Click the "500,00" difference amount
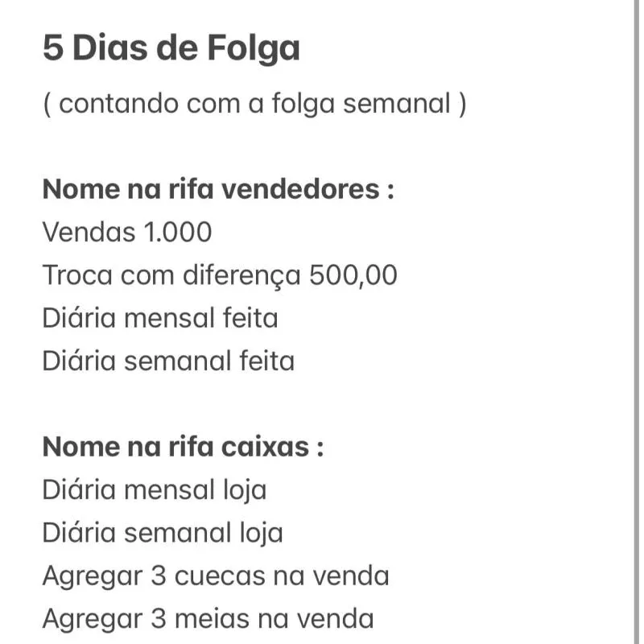Image resolution: width=644 pixels, height=644 pixels. pos(353,275)
